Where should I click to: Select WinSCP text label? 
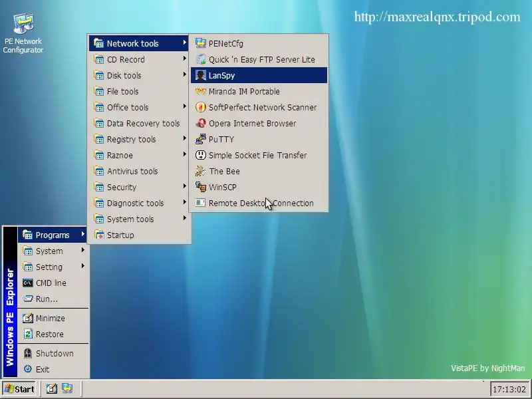click(x=222, y=187)
